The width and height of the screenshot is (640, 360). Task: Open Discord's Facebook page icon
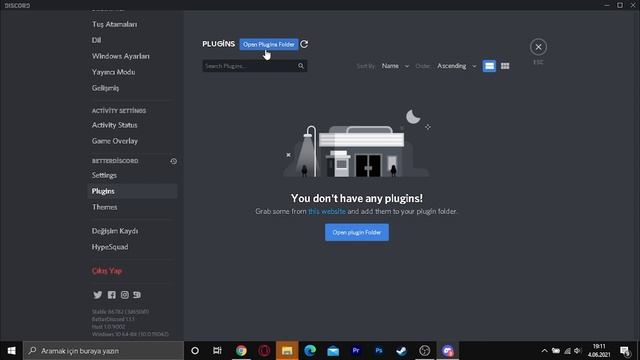pyautogui.click(x=111, y=295)
